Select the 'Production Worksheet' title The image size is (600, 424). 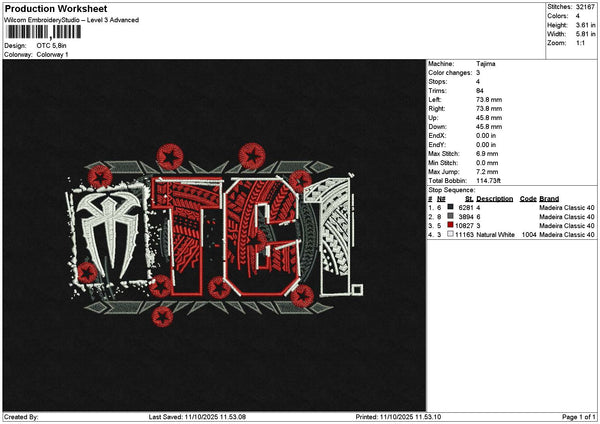(56, 9)
